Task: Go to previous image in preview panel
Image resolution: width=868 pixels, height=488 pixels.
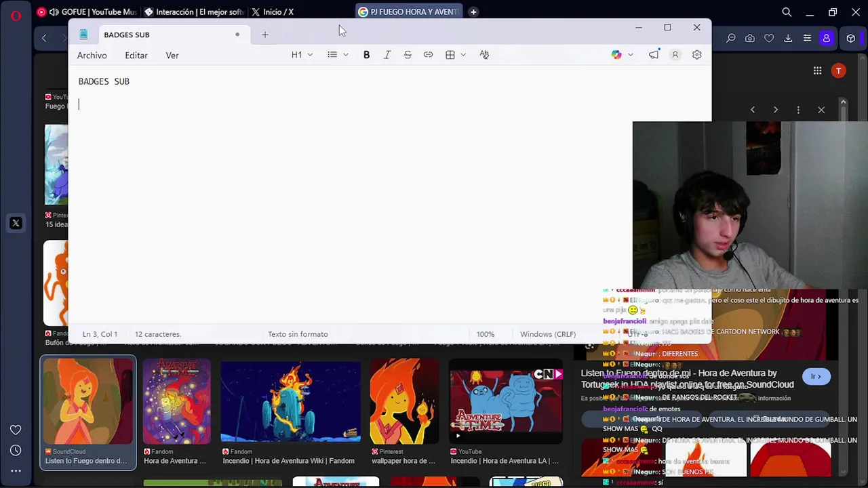Action: [753, 110]
